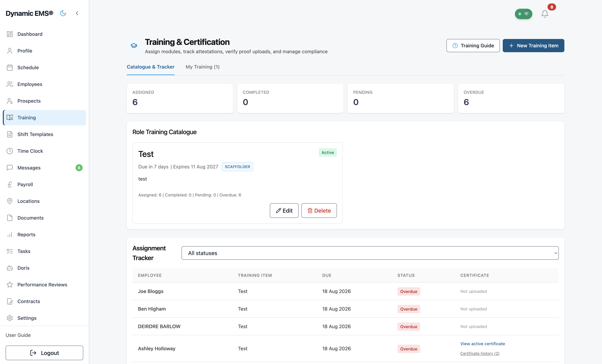
Task: Click the SCAFFOLDER role tag
Action: (x=237, y=167)
